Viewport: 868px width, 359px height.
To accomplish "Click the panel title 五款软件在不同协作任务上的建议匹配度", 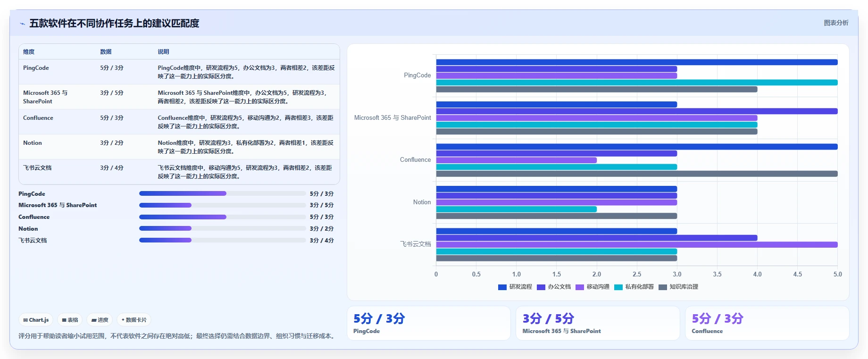I will click(115, 23).
